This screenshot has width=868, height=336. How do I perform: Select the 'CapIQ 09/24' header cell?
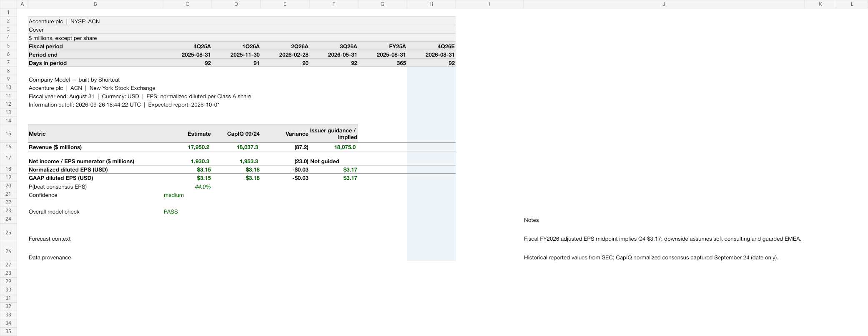point(236,134)
